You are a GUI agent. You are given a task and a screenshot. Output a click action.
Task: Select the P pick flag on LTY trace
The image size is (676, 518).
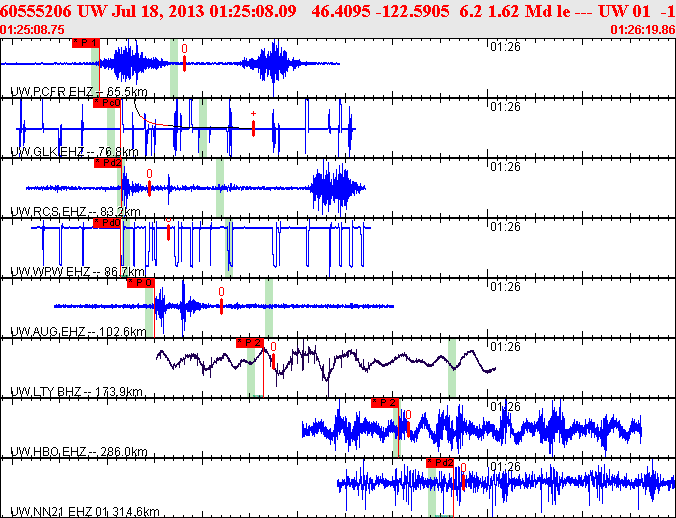click(x=250, y=343)
